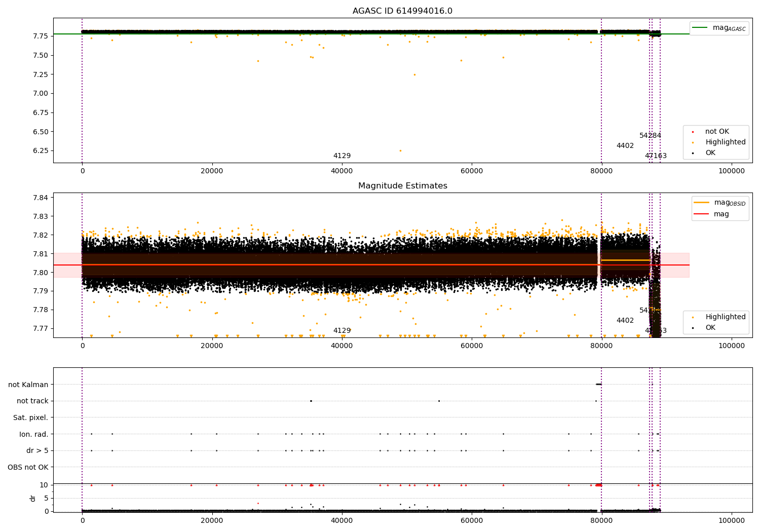Click the 'Magnitude Estimates' plot title
760x532 pixels.
[x=402, y=186]
